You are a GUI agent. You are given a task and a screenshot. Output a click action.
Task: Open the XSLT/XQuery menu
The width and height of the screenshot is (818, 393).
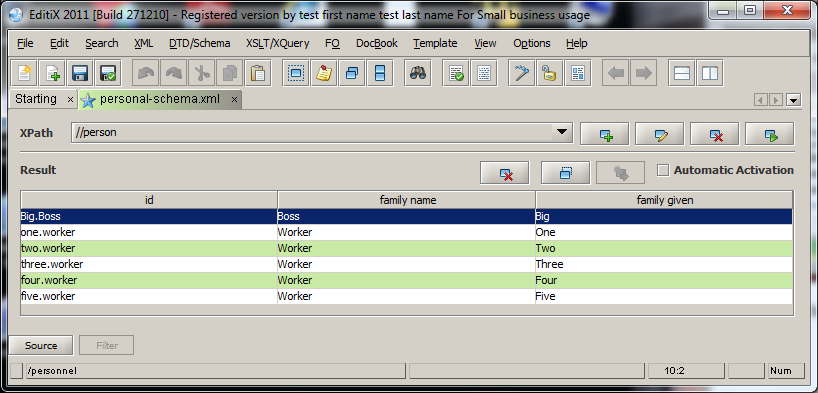click(x=278, y=43)
